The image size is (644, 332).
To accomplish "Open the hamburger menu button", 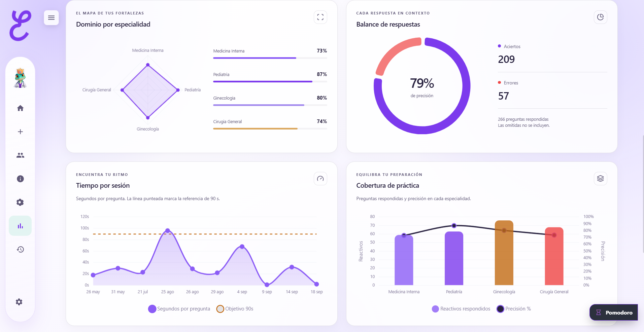I will tap(51, 17).
